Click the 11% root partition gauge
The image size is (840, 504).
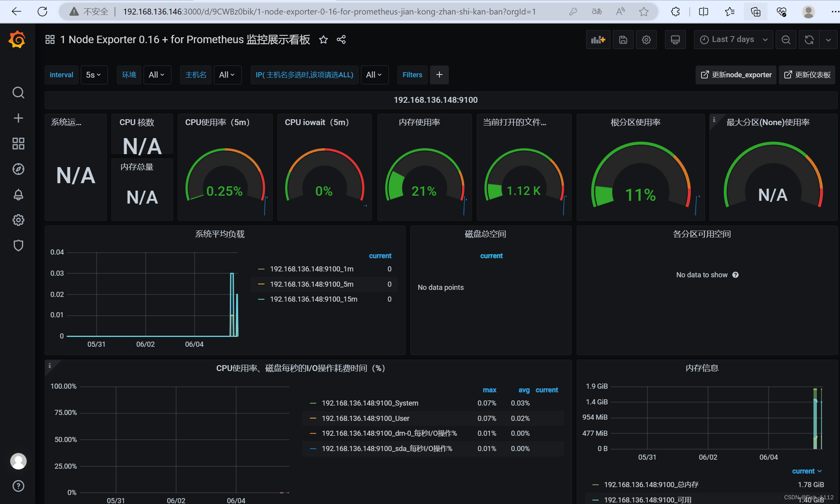coord(640,175)
